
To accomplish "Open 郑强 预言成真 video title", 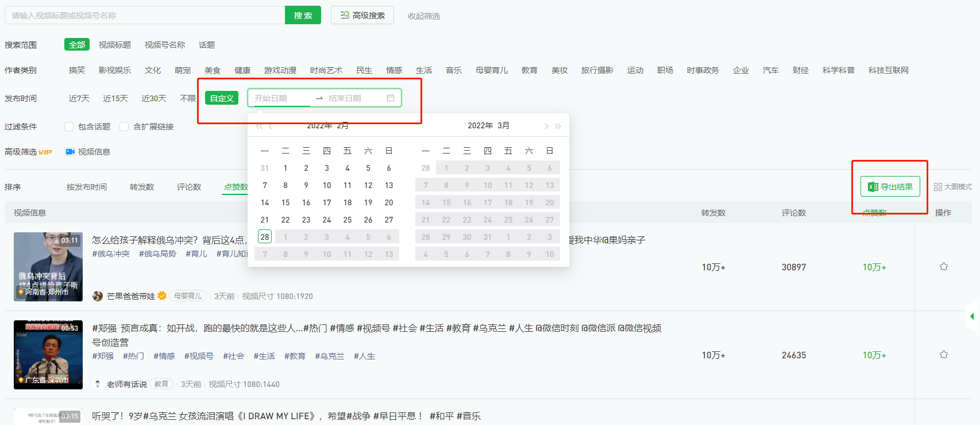I will tap(377, 335).
